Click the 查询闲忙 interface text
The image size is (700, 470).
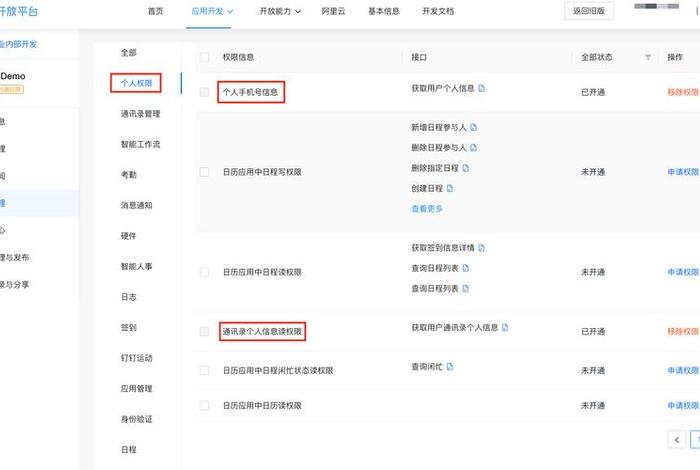[427, 366]
